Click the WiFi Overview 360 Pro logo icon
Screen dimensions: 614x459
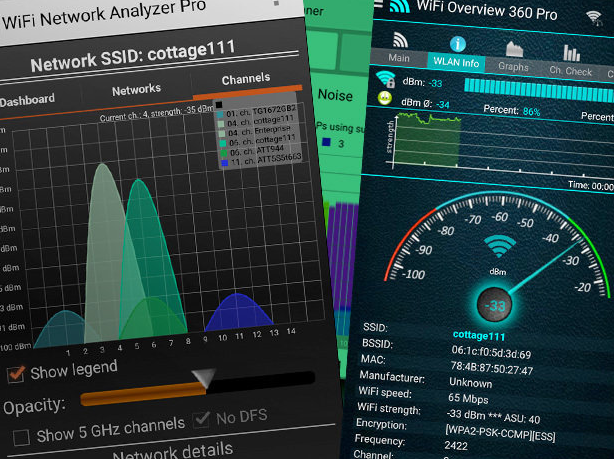(399, 5)
